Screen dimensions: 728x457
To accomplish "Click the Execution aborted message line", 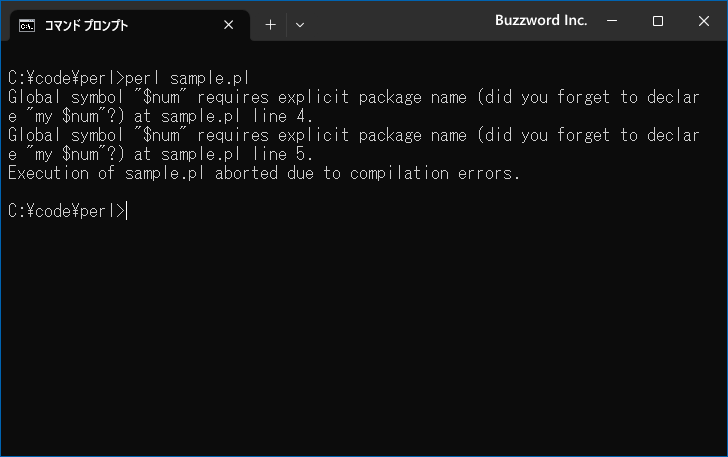I will (x=263, y=174).
